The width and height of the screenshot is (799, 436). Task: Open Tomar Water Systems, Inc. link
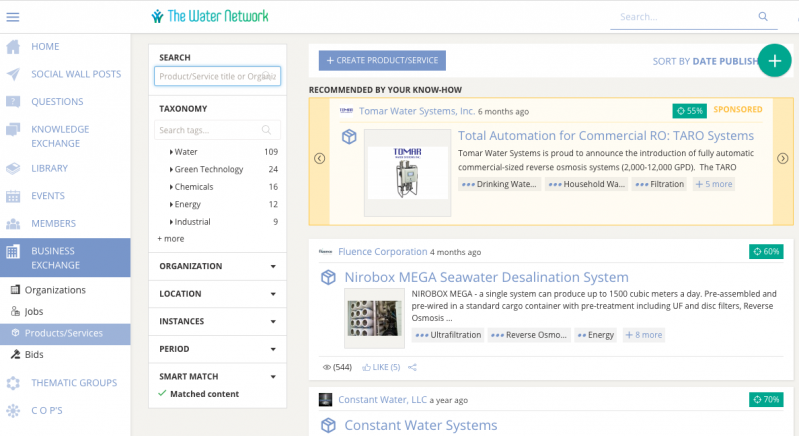coord(417,111)
